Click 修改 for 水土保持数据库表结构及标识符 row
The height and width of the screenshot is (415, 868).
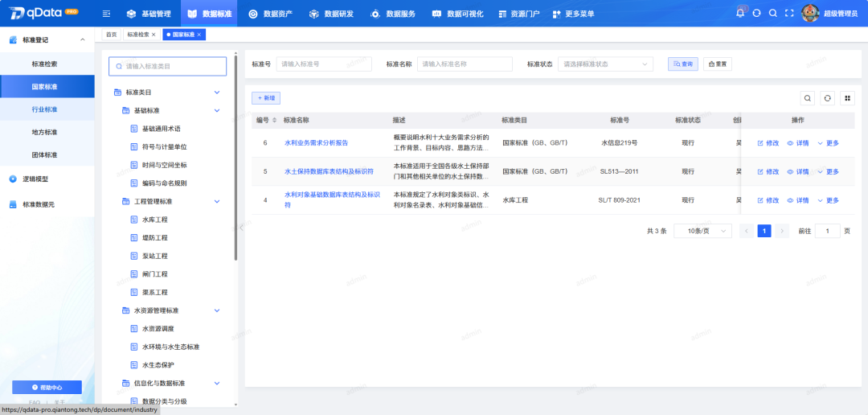[768, 172]
